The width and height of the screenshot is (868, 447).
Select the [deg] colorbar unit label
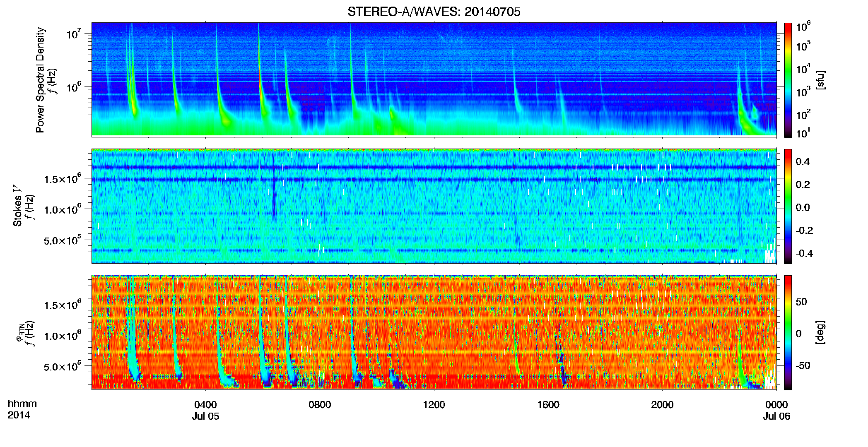coord(820,332)
